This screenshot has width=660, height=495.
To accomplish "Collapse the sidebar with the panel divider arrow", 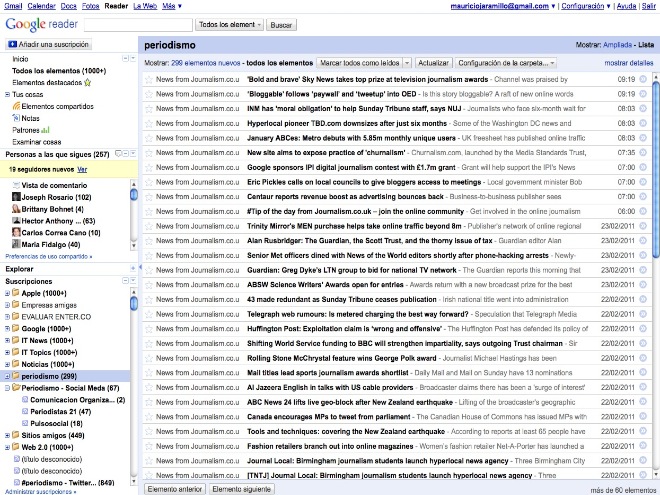I will 140,267.
